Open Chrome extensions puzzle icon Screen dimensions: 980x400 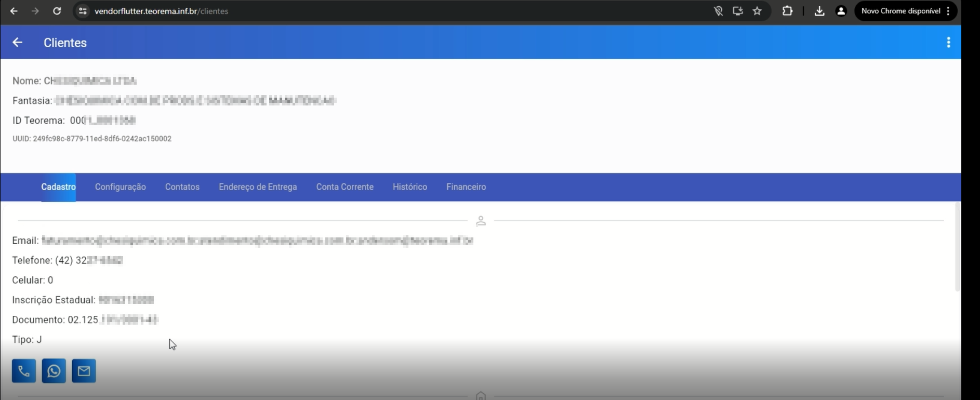click(x=787, y=11)
